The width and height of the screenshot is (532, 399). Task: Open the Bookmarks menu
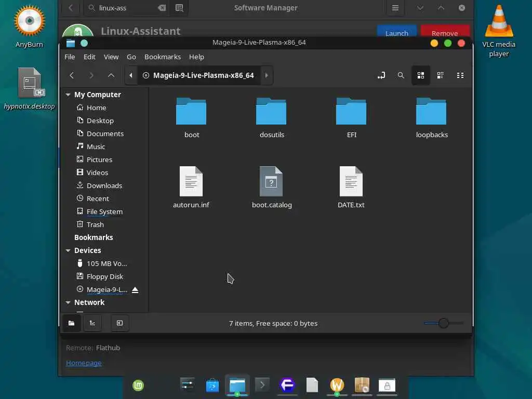[x=163, y=57]
